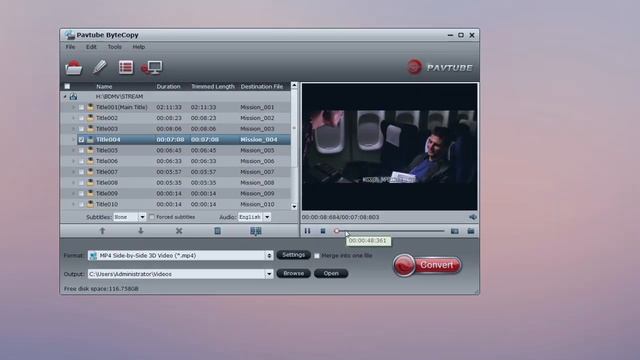Uncheck the Title004 checkbox
Screen dimensions: 640x360
81,140
